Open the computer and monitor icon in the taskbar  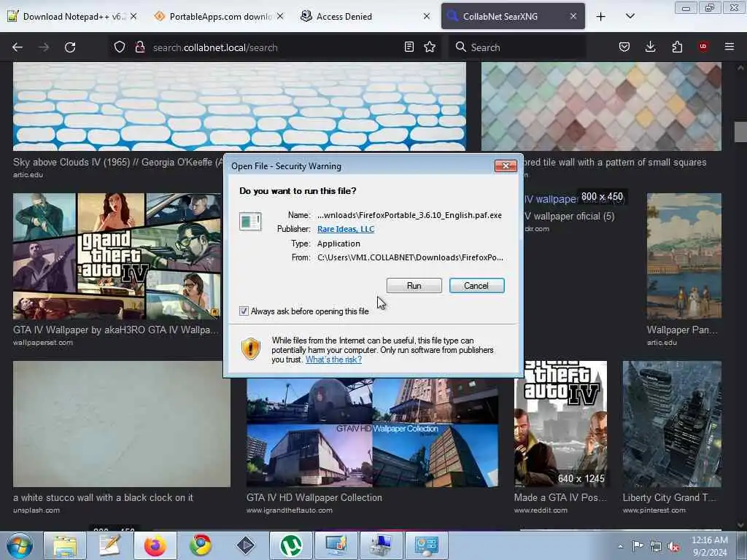[381, 545]
